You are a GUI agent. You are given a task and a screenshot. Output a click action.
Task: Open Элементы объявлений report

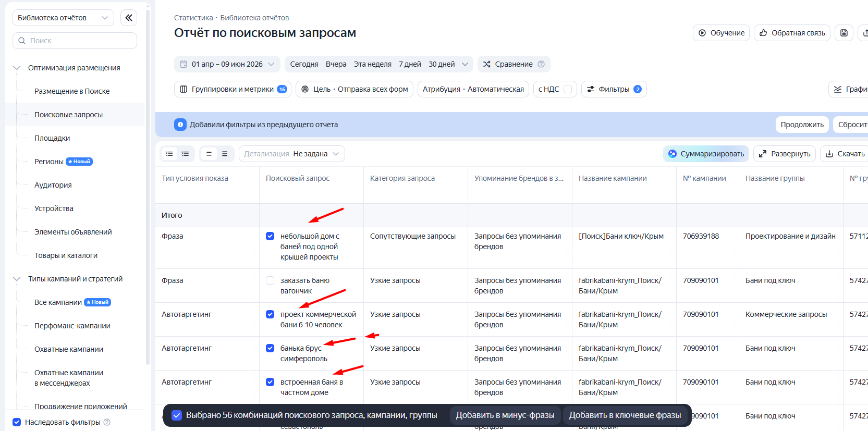(73, 232)
